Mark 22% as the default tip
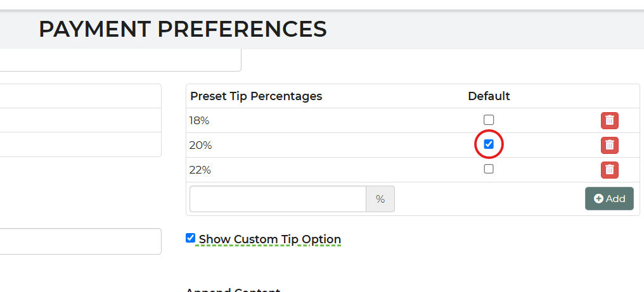644x292 pixels. tap(488, 168)
